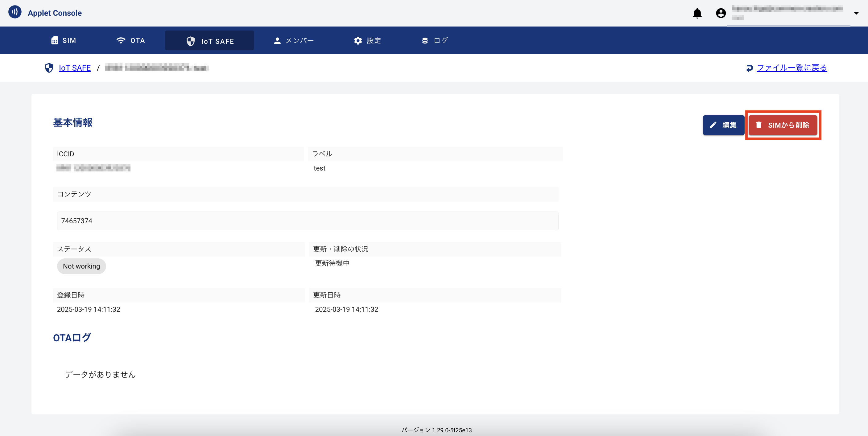
Task: Click the Applet Console logo icon
Action: (15, 12)
